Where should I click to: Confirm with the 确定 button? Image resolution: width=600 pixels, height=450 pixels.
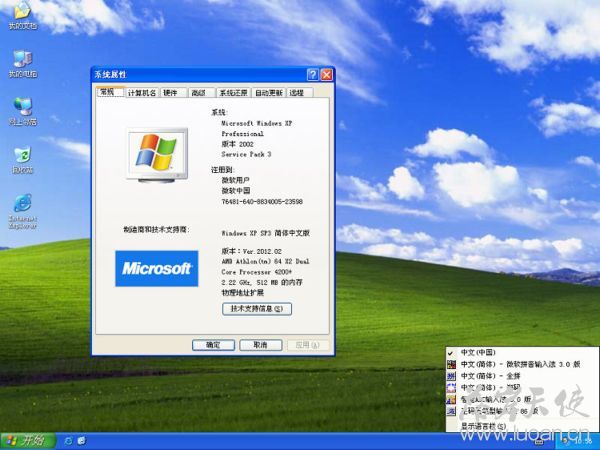click(213, 345)
